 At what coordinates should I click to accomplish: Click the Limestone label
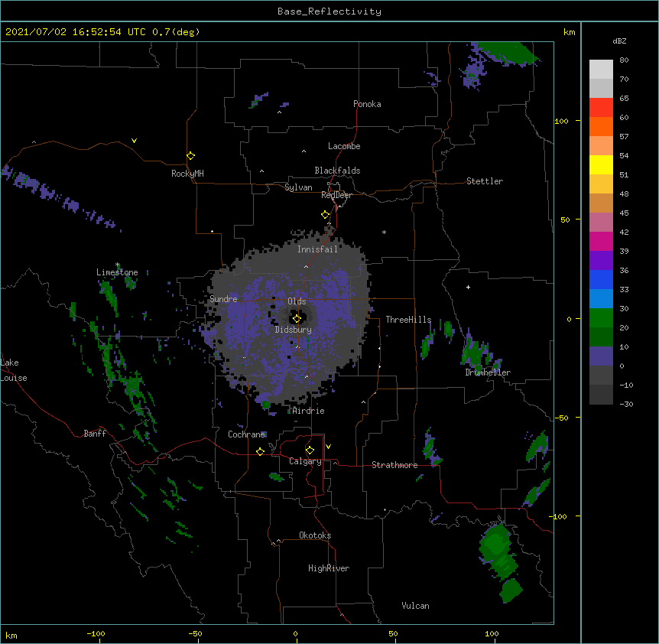[117, 272]
